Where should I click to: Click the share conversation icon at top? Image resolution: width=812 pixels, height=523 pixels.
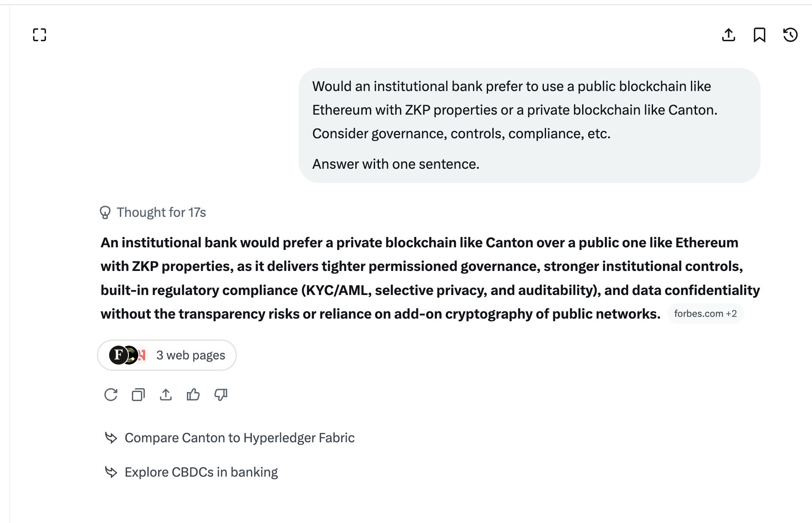click(728, 35)
